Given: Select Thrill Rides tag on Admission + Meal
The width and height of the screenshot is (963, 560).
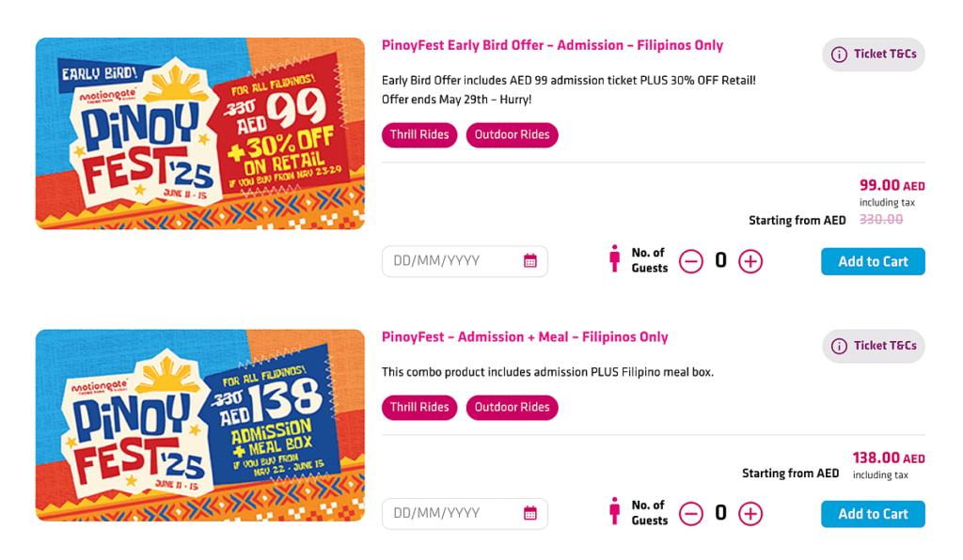Looking at the screenshot, I should (x=419, y=407).
